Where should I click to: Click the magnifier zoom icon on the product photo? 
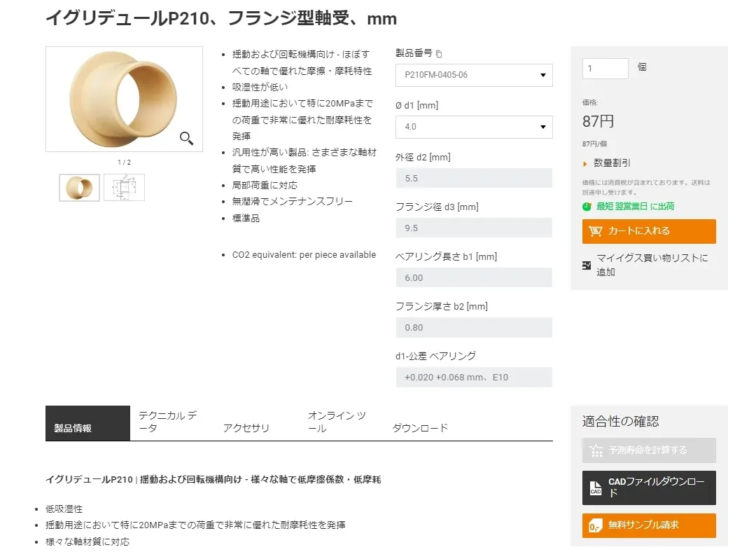[186, 138]
